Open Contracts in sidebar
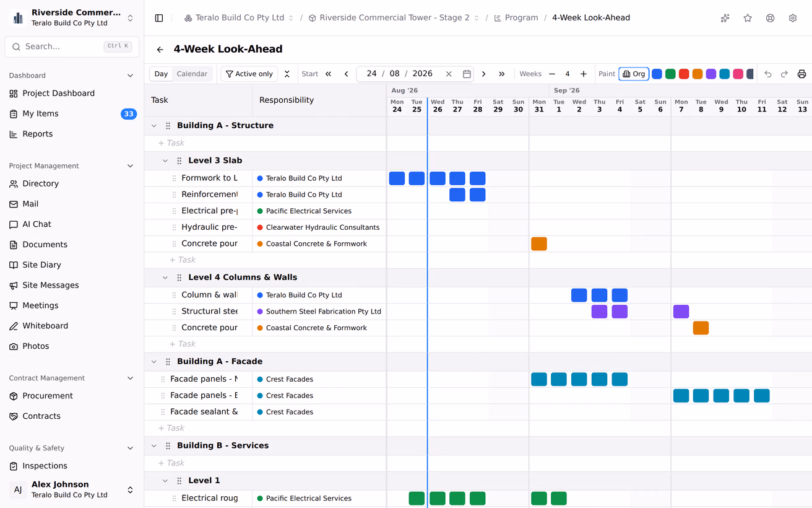The width and height of the screenshot is (812, 508). [72, 416]
